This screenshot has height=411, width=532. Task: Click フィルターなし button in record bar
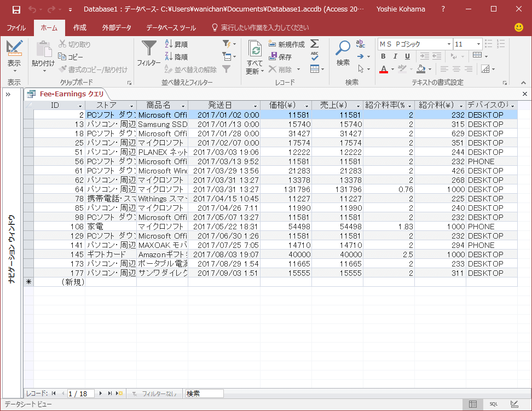coord(155,393)
